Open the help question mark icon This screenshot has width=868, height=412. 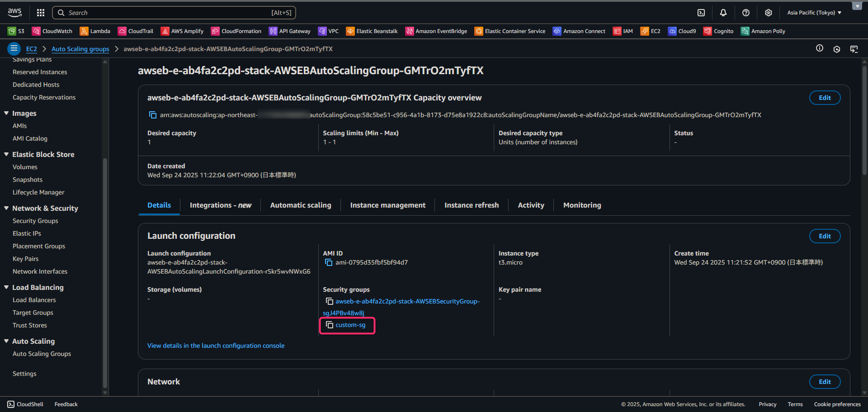click(746, 13)
